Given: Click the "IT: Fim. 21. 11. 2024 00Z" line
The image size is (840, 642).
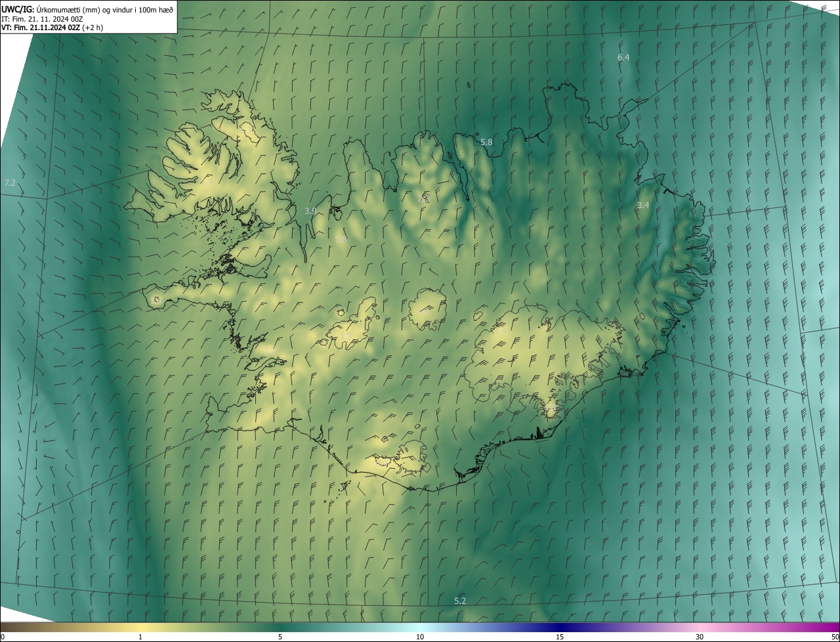Looking at the screenshot, I should click(42, 19).
